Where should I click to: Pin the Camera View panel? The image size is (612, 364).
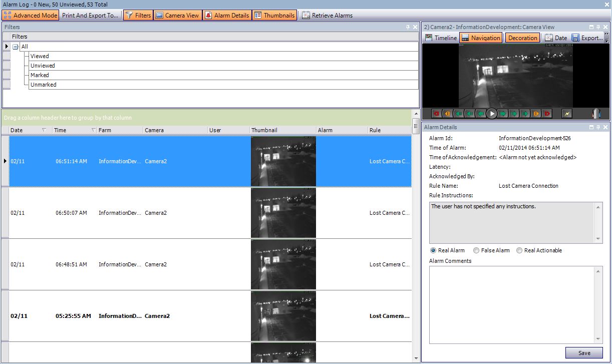[x=598, y=27]
